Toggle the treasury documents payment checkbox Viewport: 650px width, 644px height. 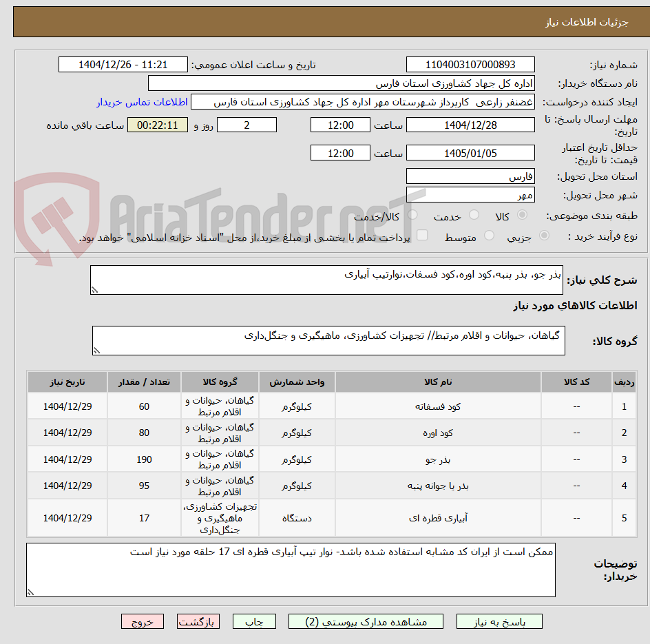click(422, 235)
